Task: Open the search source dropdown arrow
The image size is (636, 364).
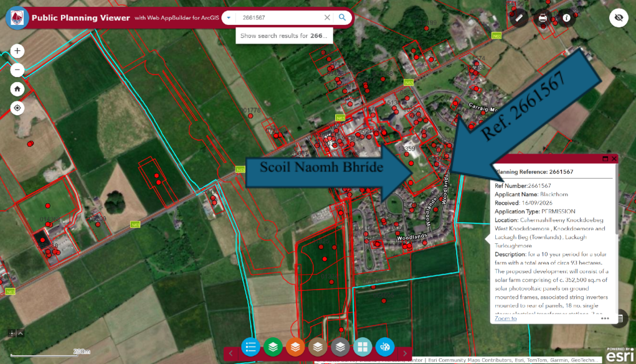Action: pos(229,18)
